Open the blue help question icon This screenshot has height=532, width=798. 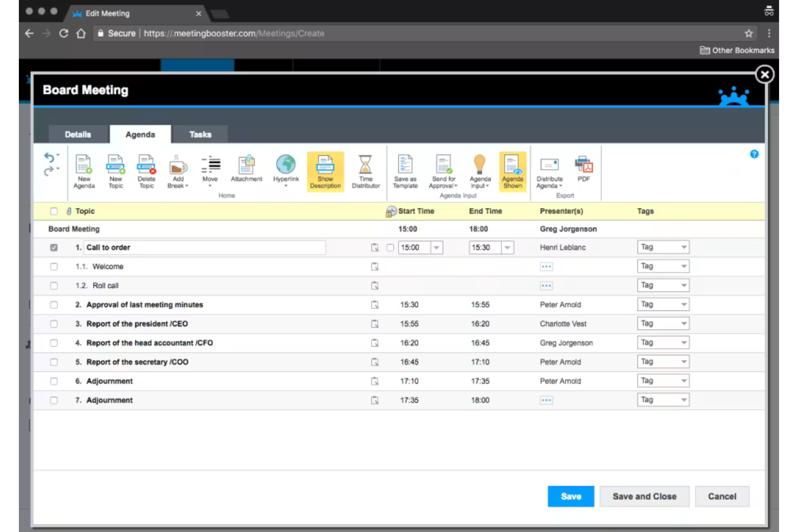tap(754, 154)
